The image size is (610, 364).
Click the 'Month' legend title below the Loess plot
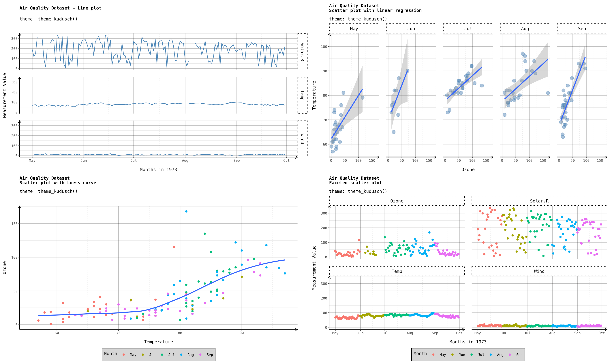110,353
